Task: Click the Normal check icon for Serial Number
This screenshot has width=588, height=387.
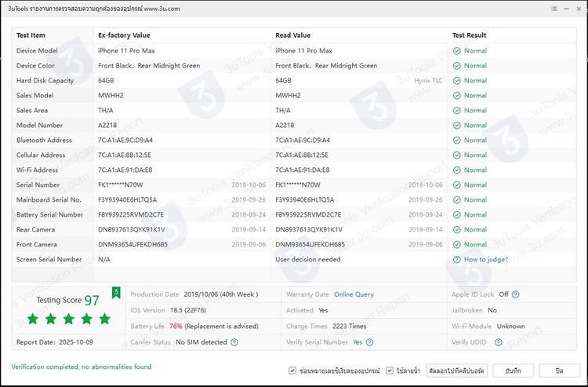Action: pos(456,185)
